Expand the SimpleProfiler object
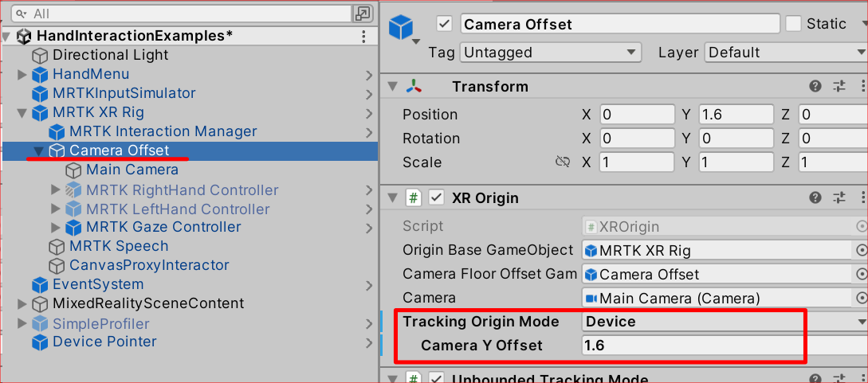868x383 pixels. [x=22, y=322]
